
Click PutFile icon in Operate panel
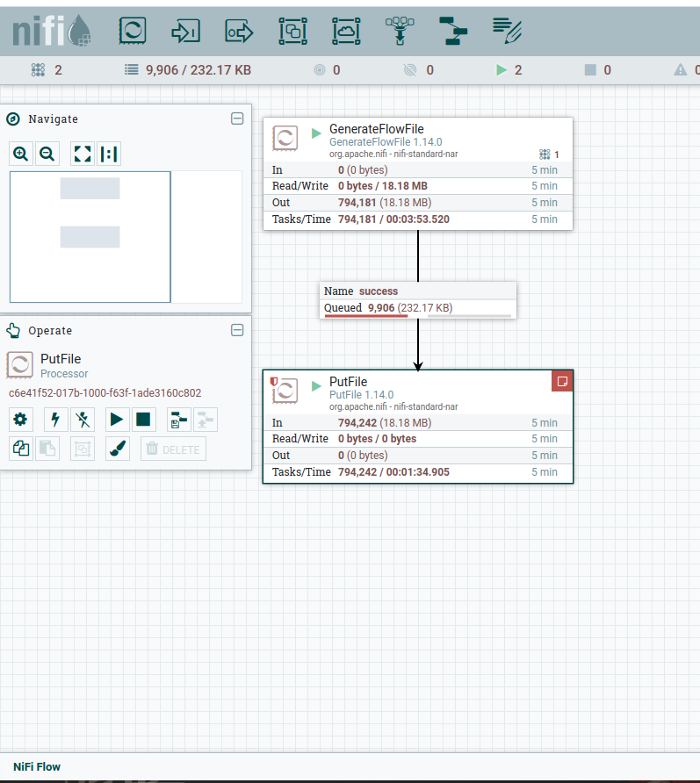pos(20,364)
